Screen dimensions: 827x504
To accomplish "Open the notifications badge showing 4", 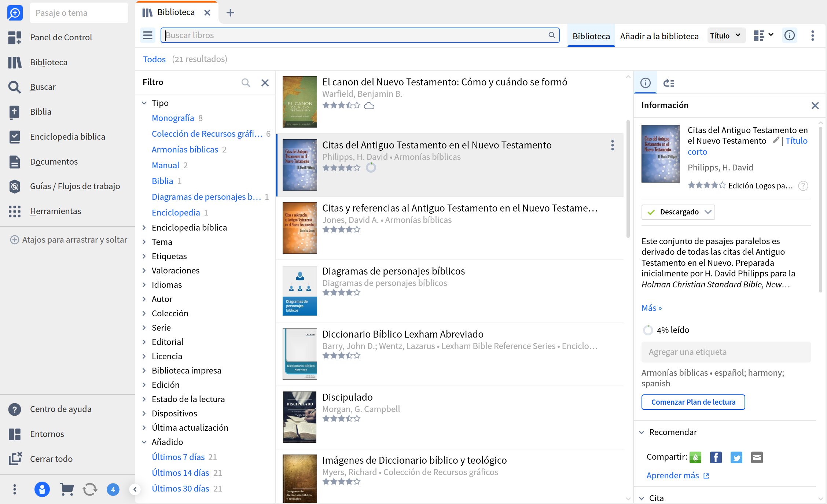I will coord(113,489).
